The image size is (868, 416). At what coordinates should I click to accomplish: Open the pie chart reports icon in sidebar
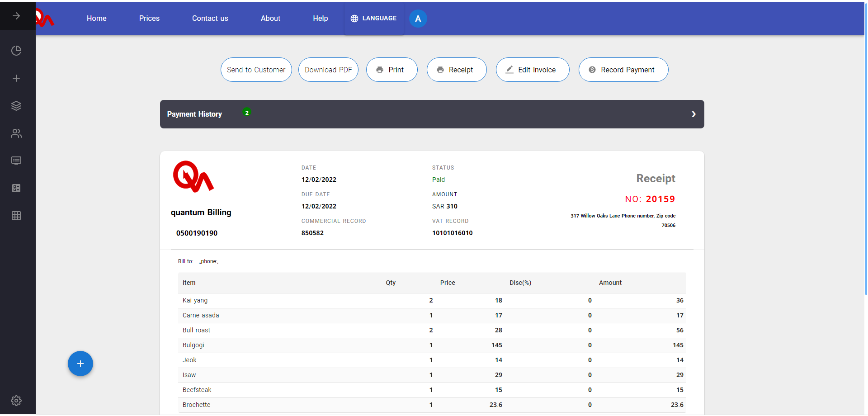(x=16, y=51)
